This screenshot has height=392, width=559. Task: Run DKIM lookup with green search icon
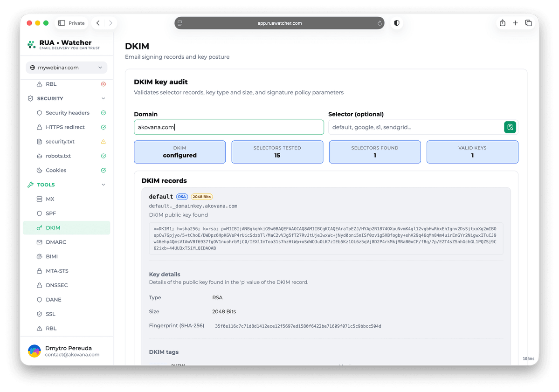(x=510, y=127)
